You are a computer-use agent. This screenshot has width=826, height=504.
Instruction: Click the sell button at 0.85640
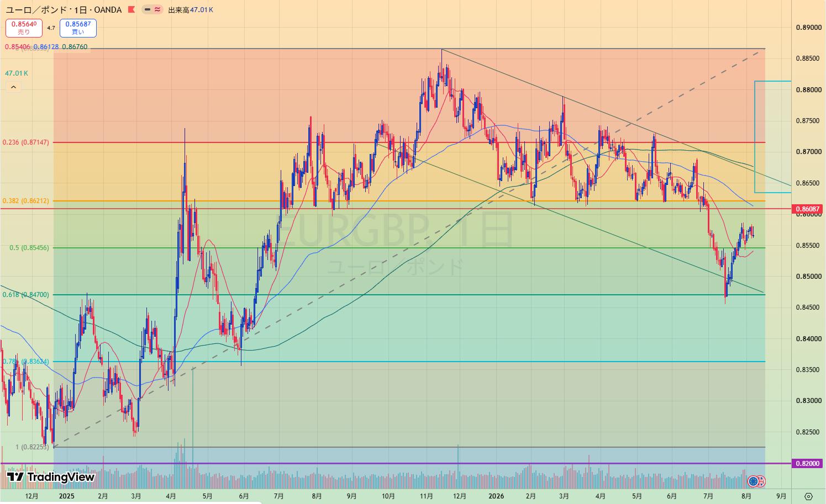click(24, 28)
